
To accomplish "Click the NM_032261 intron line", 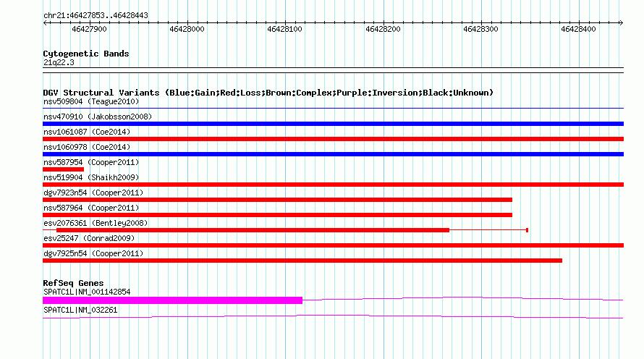I will tap(333, 317).
